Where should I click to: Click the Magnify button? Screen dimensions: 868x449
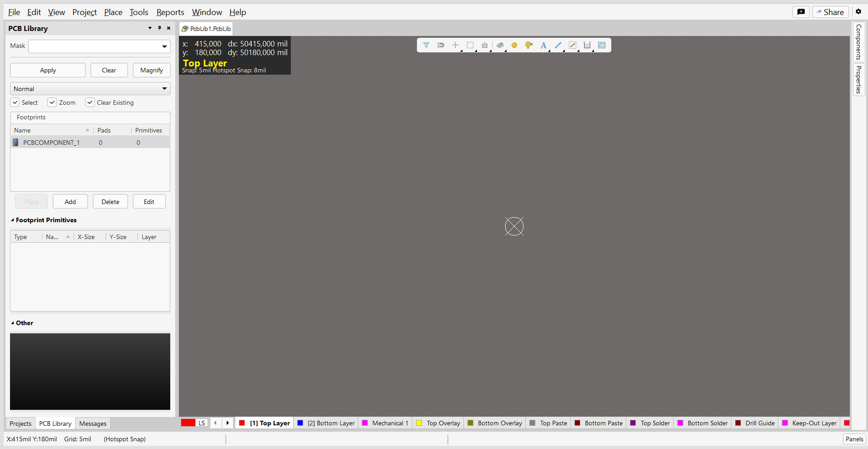tap(152, 70)
